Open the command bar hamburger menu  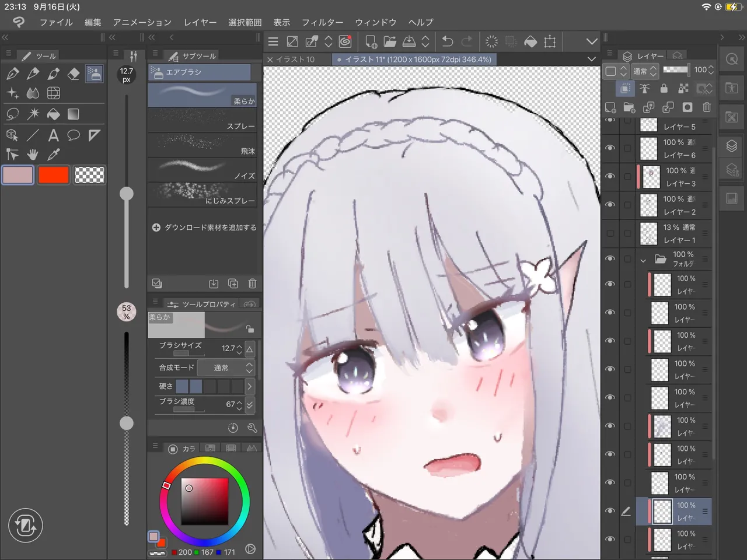tap(273, 41)
